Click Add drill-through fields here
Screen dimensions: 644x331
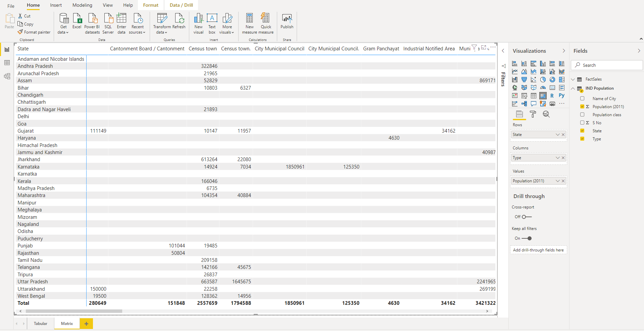click(x=538, y=250)
